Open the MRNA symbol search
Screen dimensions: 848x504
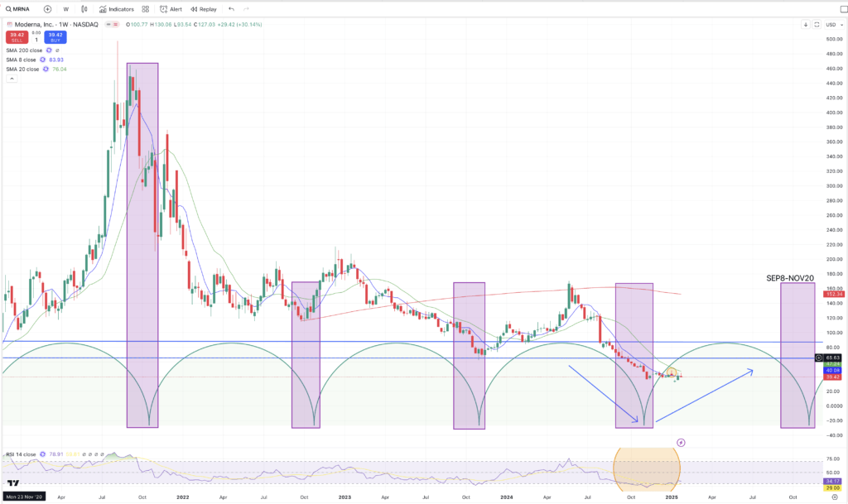click(17, 9)
